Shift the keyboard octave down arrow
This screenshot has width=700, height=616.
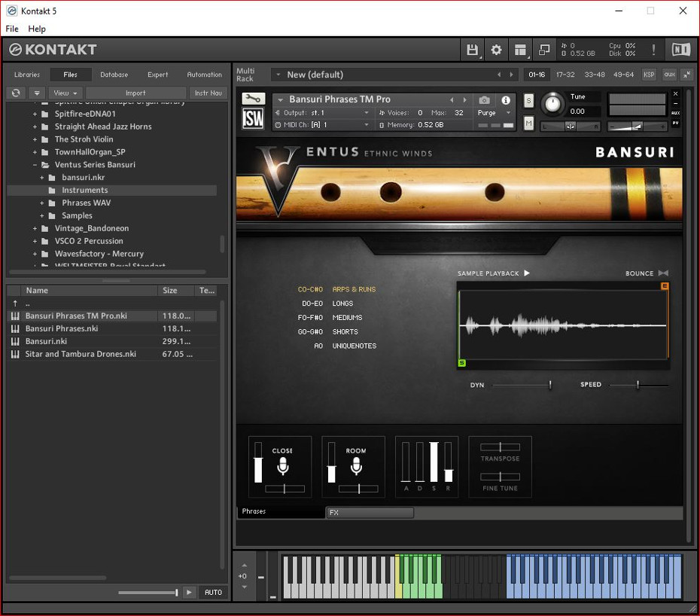pos(244,587)
